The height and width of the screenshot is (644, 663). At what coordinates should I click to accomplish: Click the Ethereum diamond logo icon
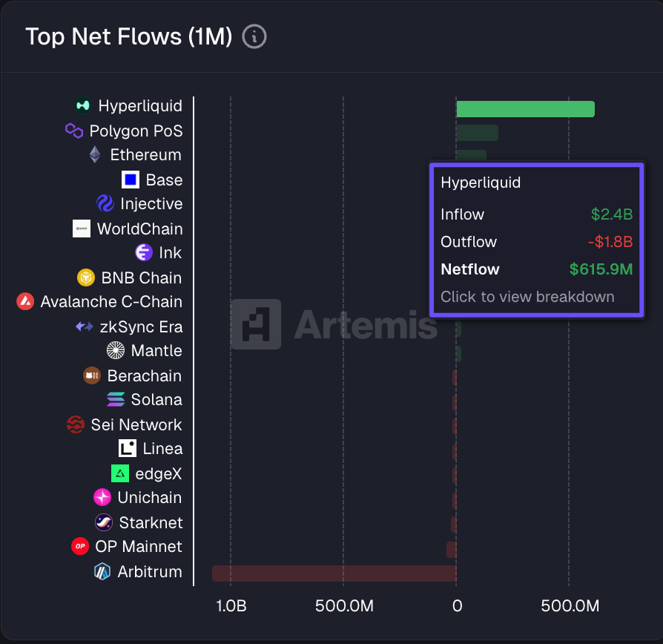[94, 155]
